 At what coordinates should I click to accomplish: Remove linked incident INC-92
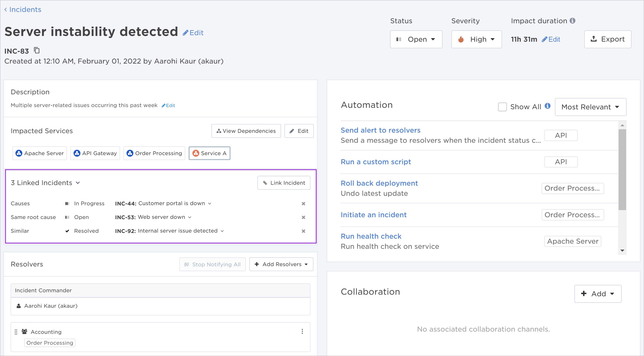[303, 231]
